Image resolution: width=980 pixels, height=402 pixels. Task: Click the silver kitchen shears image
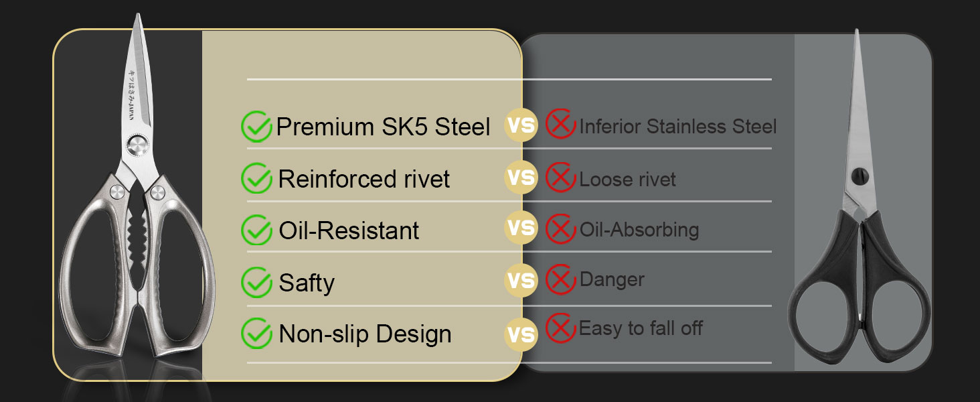coord(137,201)
